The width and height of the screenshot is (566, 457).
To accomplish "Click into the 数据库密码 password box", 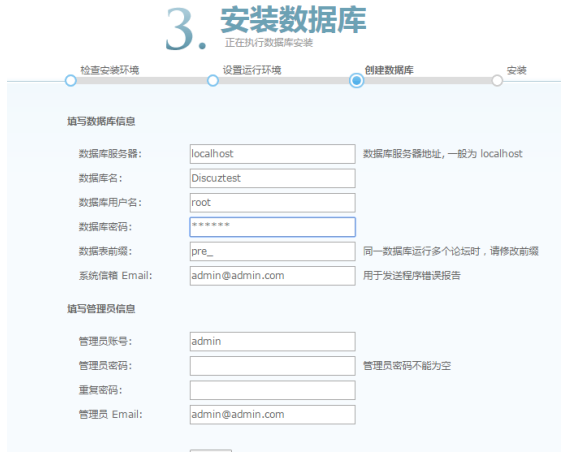I will click(x=273, y=227).
